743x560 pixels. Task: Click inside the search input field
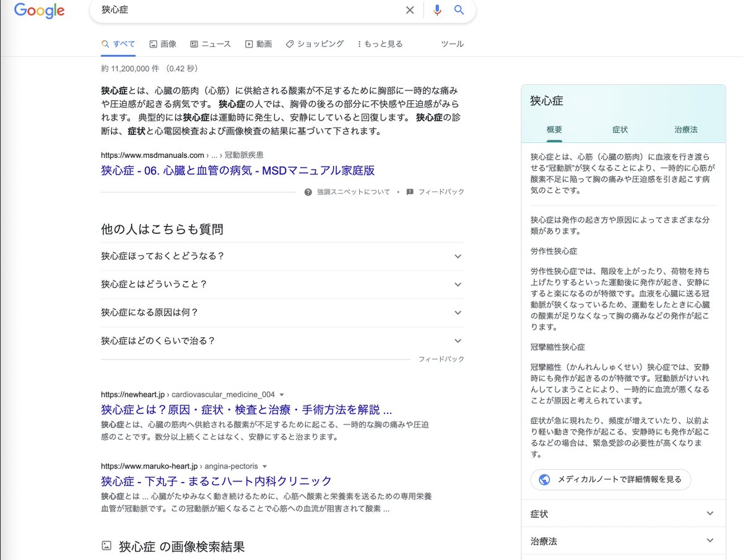coord(248,10)
